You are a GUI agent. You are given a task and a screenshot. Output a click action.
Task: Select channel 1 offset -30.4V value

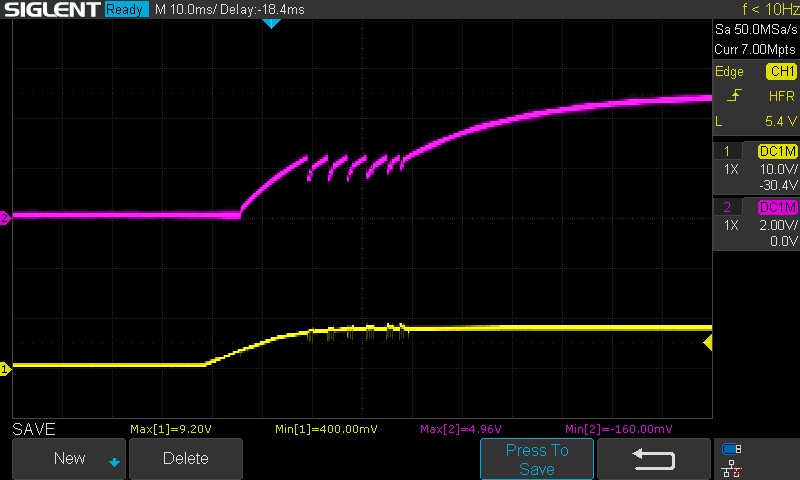(x=778, y=185)
